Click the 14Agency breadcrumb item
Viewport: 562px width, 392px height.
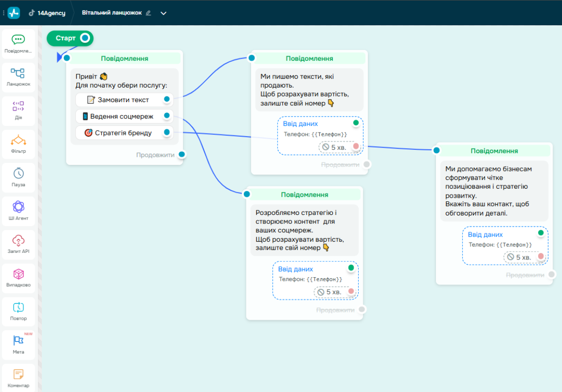(x=47, y=13)
